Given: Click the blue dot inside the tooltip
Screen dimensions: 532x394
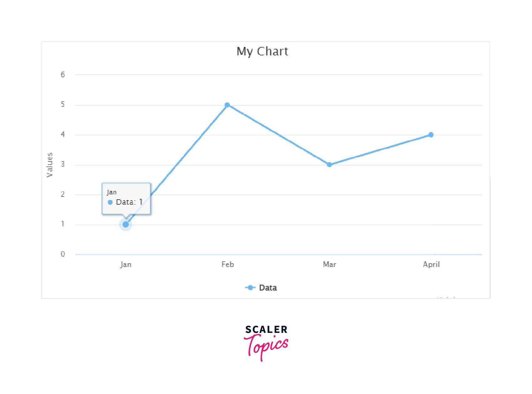Looking at the screenshot, I should (x=110, y=202).
